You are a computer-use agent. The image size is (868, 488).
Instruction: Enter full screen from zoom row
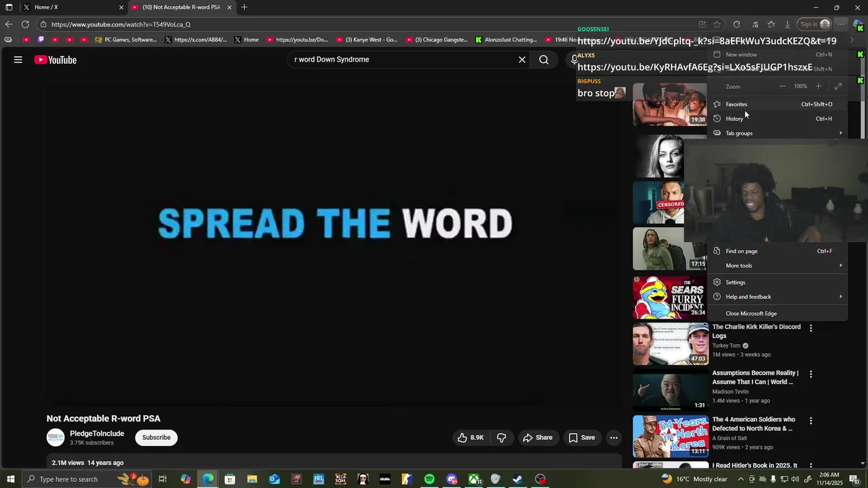coord(838,86)
